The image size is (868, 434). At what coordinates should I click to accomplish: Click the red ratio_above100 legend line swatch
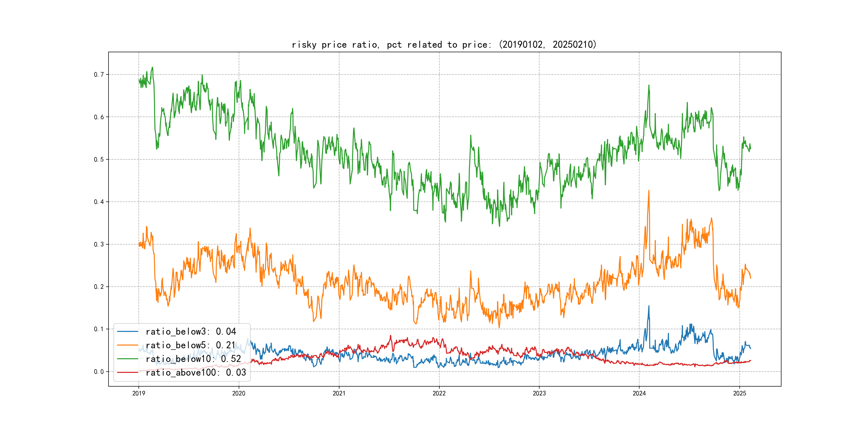point(127,372)
